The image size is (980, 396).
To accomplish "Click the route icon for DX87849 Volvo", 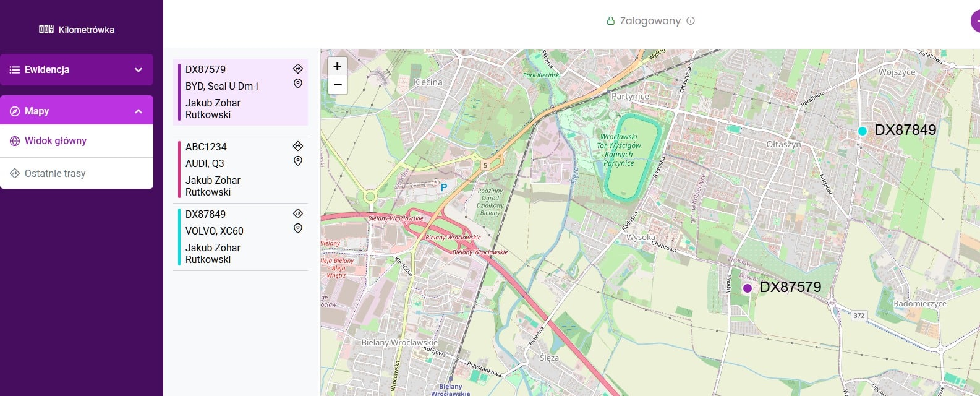I will click(297, 213).
